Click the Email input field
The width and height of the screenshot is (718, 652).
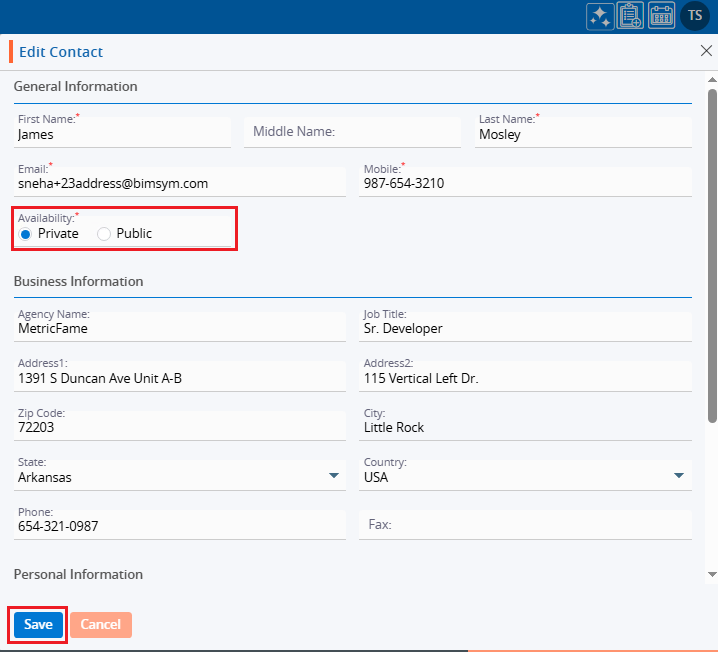(x=180, y=184)
